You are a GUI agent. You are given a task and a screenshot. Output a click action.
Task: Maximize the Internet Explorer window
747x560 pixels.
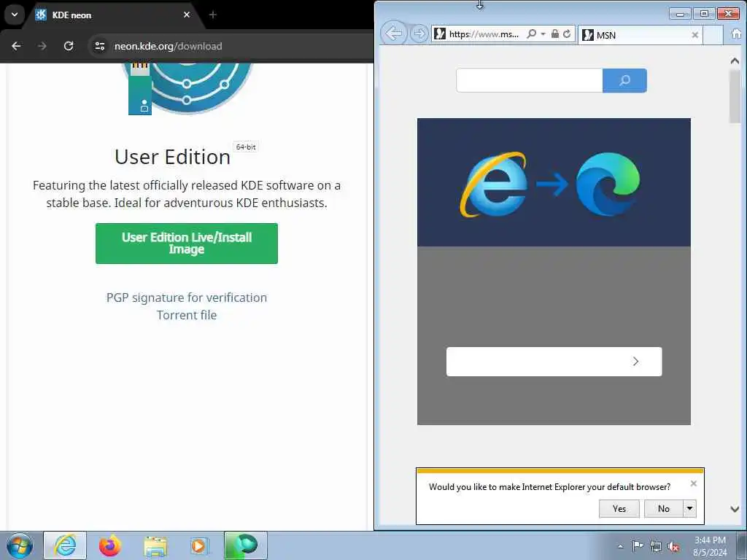point(704,14)
